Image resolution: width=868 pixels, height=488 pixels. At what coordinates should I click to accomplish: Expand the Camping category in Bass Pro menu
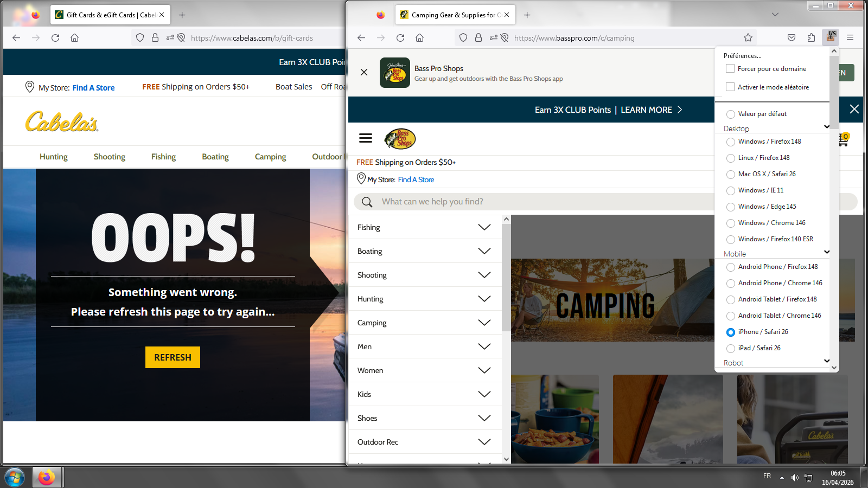pyautogui.click(x=484, y=323)
